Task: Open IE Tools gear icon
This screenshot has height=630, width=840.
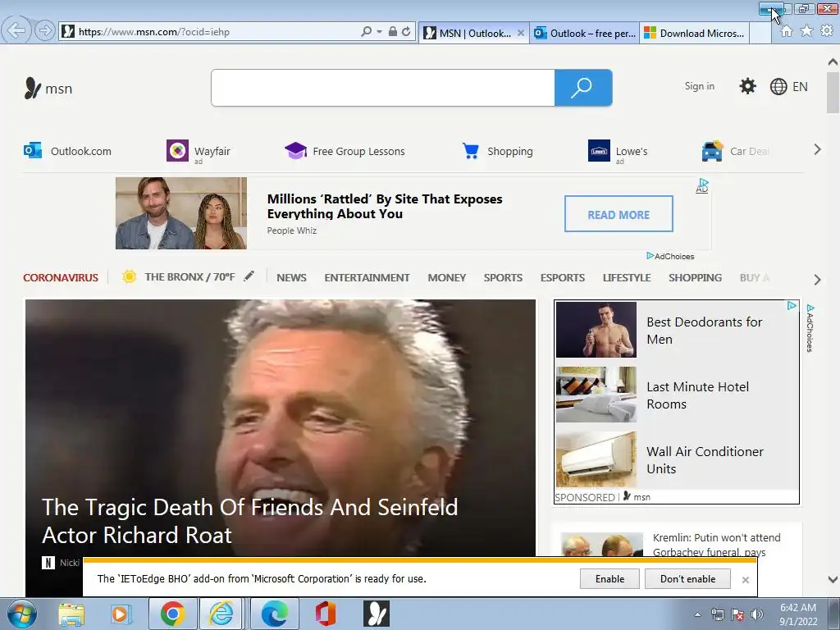Action: coord(827,31)
